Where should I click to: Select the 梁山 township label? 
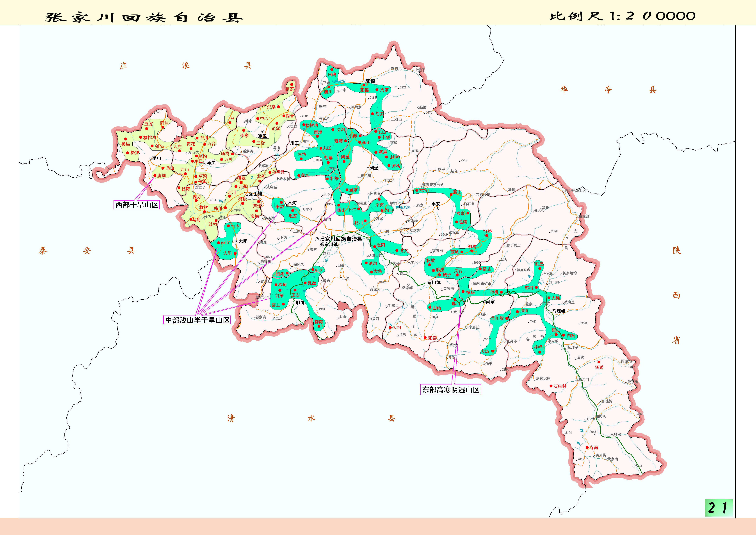156,158
